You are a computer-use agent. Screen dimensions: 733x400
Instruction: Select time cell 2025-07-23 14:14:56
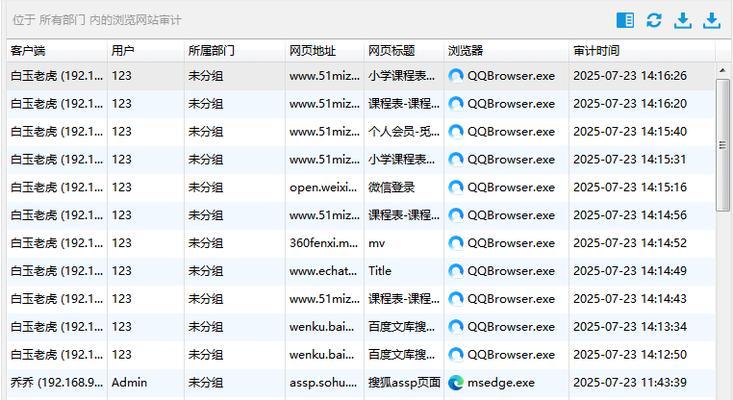point(630,215)
